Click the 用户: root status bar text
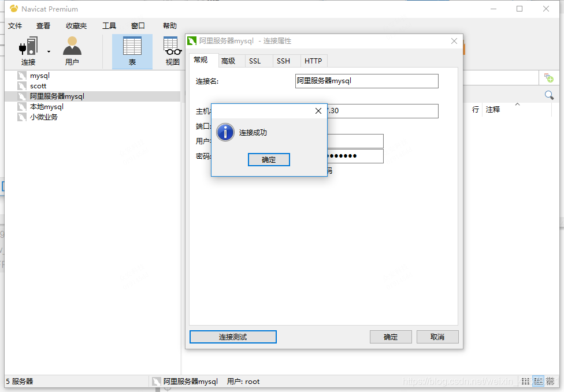The height and width of the screenshot is (392, 564). coord(243,382)
